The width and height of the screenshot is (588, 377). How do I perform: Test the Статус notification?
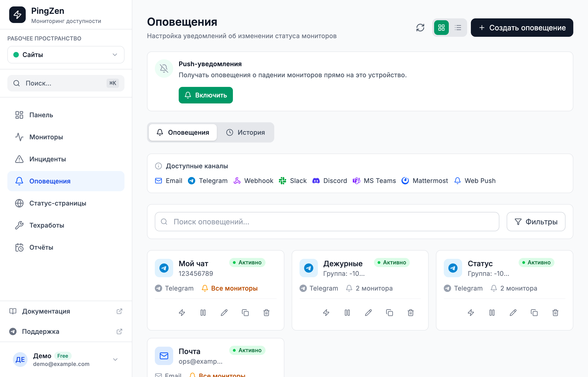[471, 313]
